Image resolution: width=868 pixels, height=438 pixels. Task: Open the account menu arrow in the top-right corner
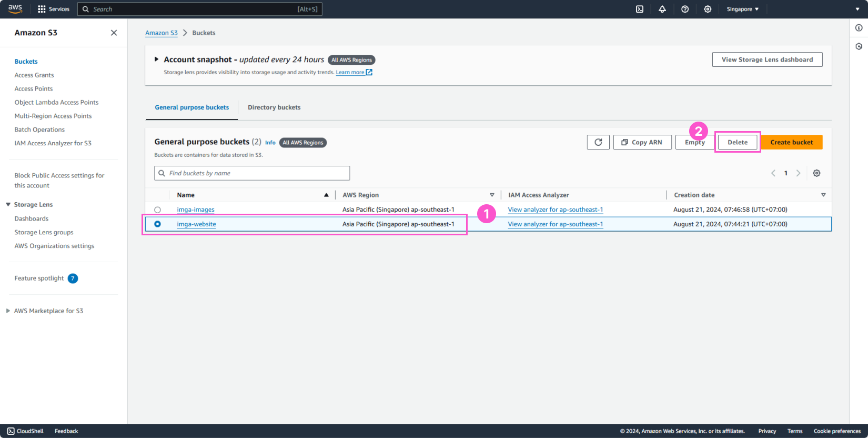(858, 9)
